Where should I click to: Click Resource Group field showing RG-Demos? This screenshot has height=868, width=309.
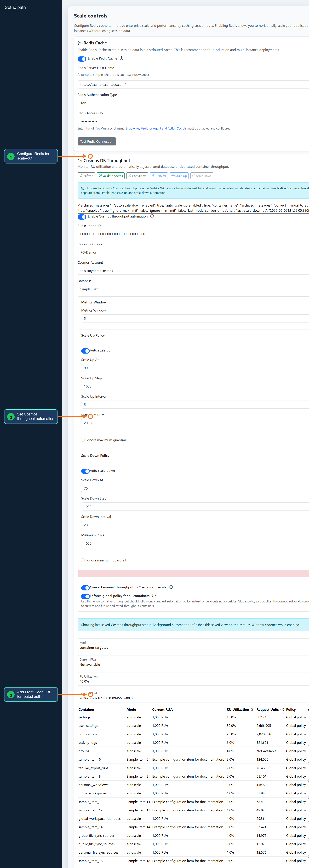pos(193,252)
